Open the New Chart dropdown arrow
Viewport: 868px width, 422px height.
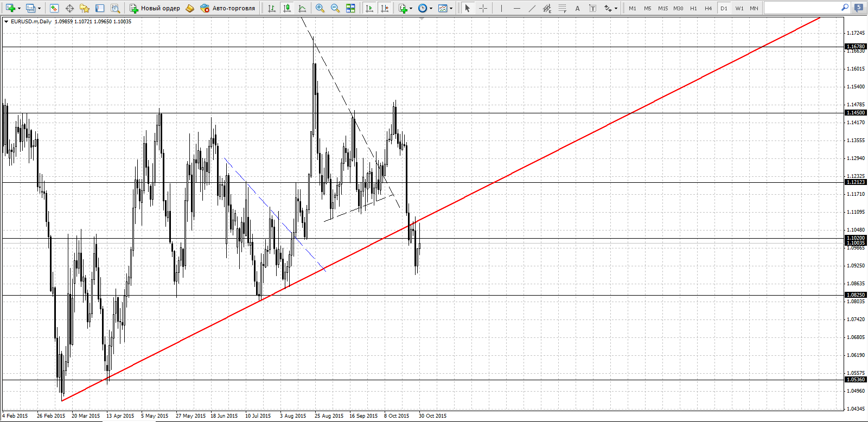[x=19, y=8]
